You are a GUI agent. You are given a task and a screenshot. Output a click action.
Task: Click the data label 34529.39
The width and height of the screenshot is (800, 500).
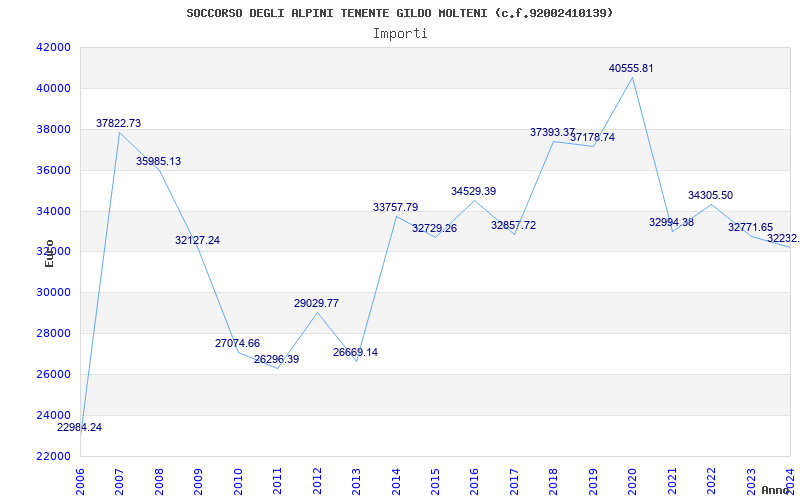coord(473,191)
